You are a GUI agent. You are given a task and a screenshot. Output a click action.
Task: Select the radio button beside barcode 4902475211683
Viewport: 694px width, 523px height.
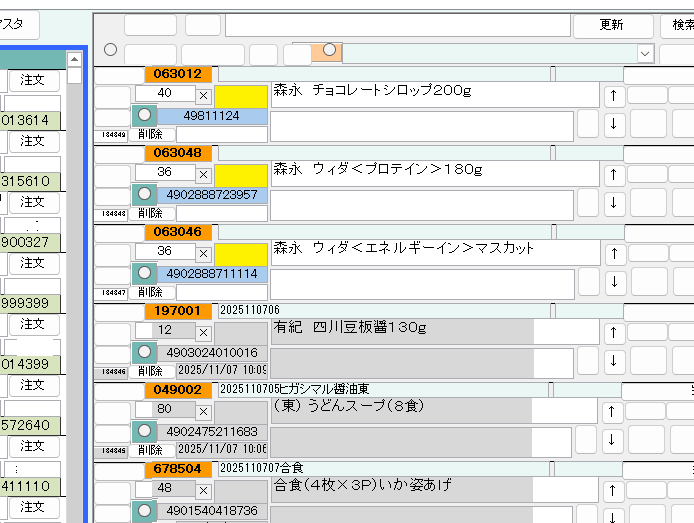(x=144, y=431)
